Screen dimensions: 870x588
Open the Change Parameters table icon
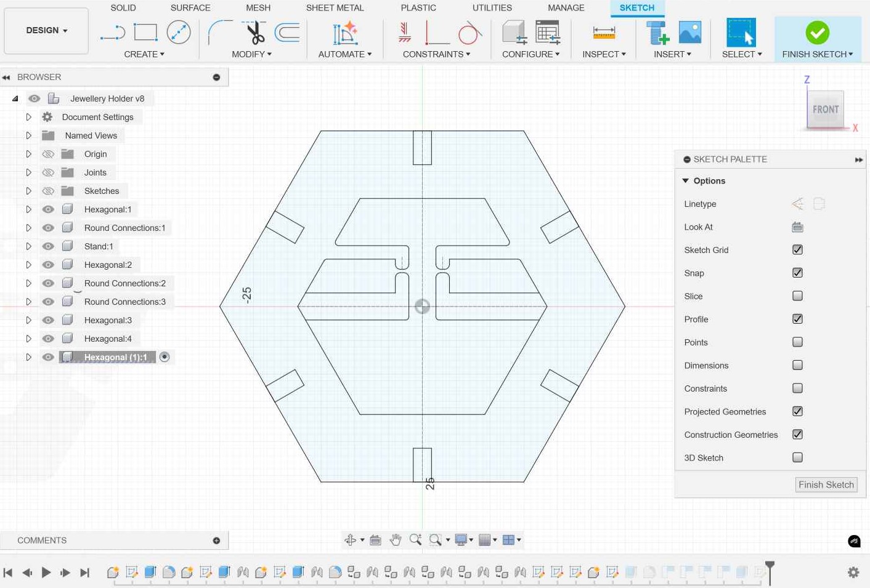(548, 32)
